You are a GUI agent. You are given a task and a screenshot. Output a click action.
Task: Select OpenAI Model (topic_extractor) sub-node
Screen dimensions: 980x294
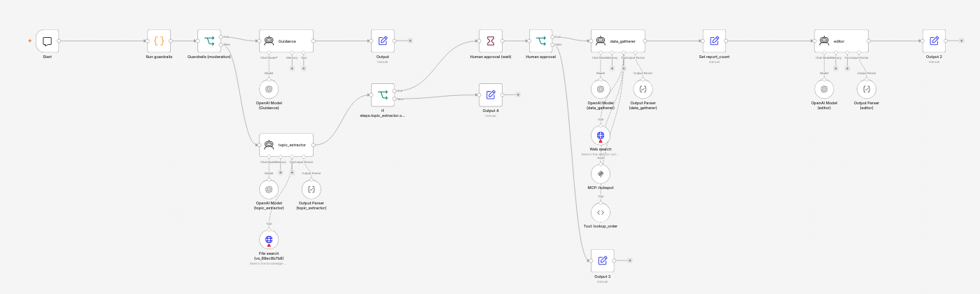pyautogui.click(x=269, y=189)
